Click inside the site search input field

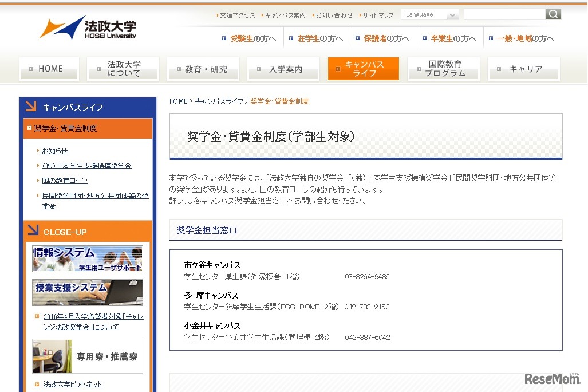[505, 13]
